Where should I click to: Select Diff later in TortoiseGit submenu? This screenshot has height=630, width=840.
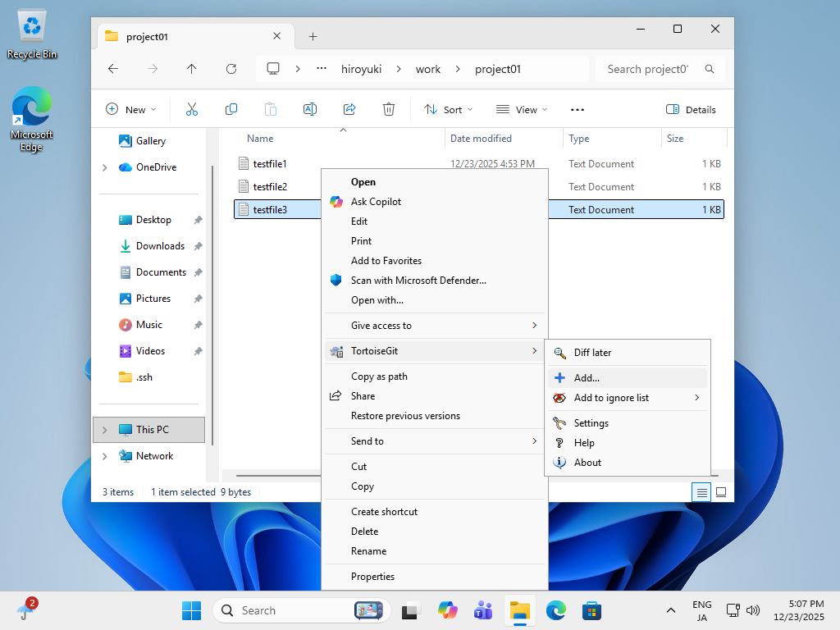[x=592, y=353]
